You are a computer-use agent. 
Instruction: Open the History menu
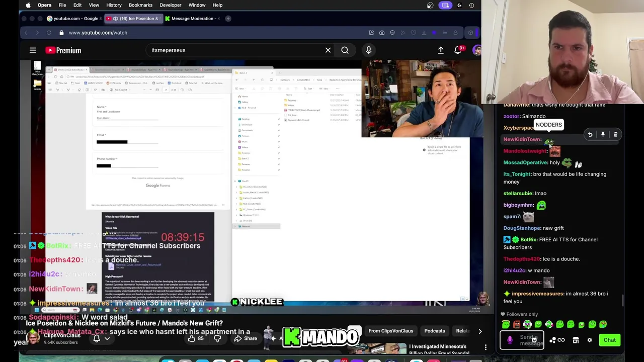(114, 5)
